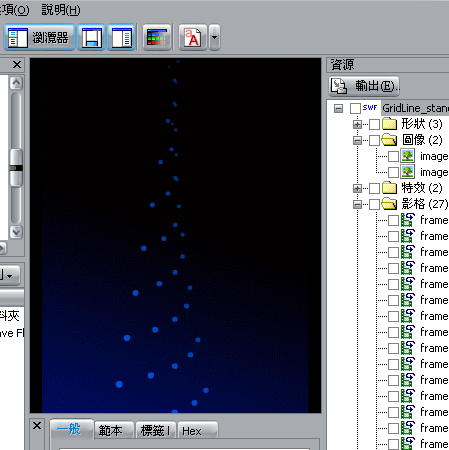Check the 特效 (2) checkbox

point(374,188)
